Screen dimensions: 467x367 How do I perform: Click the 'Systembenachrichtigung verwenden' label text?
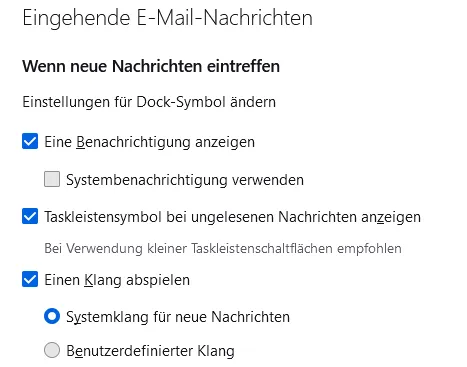[185, 180]
